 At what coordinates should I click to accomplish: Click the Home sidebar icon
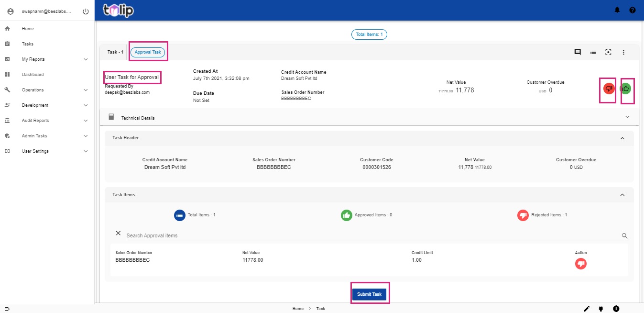[7, 29]
